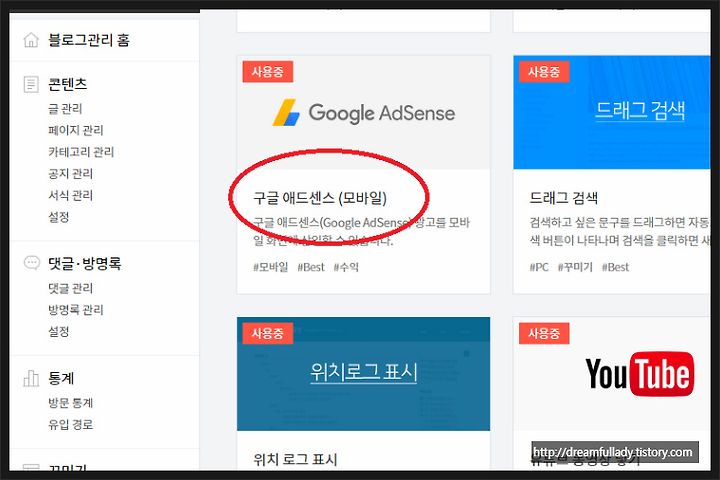This screenshot has height=480, width=720.
Task: Open the 위치 로그 표시 plugin title
Action: tap(295, 459)
